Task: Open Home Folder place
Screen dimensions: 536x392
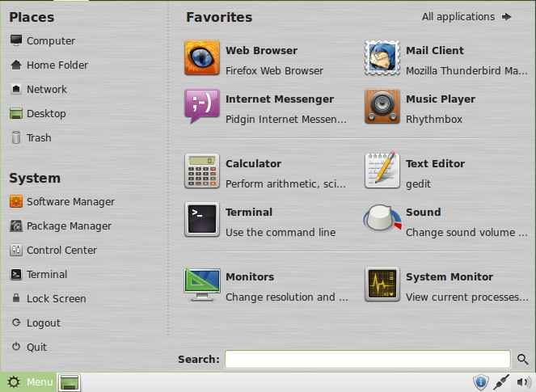Action: click(49, 65)
